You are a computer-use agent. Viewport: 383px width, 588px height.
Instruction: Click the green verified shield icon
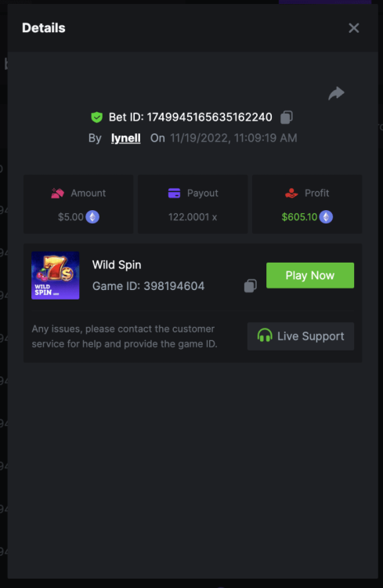pyautogui.click(x=96, y=118)
